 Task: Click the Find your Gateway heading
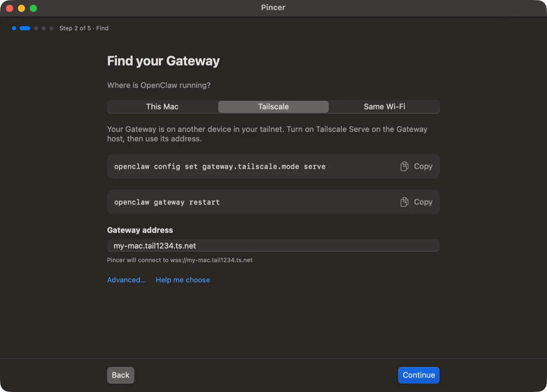pyautogui.click(x=163, y=61)
